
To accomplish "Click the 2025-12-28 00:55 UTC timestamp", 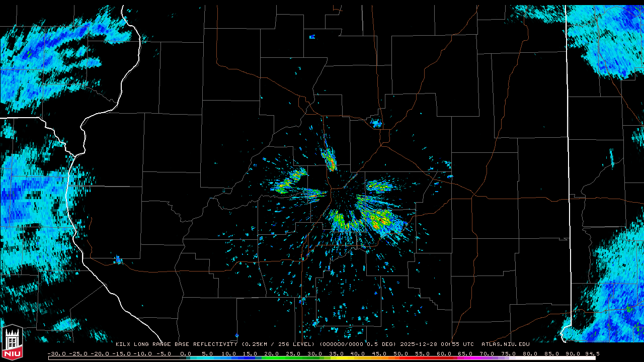I will (437, 344).
